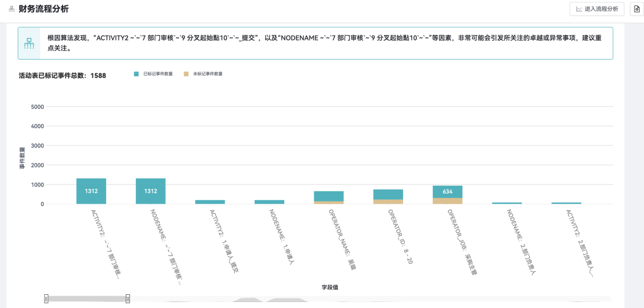The width and height of the screenshot is (644, 308).
Task: Click the document export icon at top right
Action: click(636, 9)
